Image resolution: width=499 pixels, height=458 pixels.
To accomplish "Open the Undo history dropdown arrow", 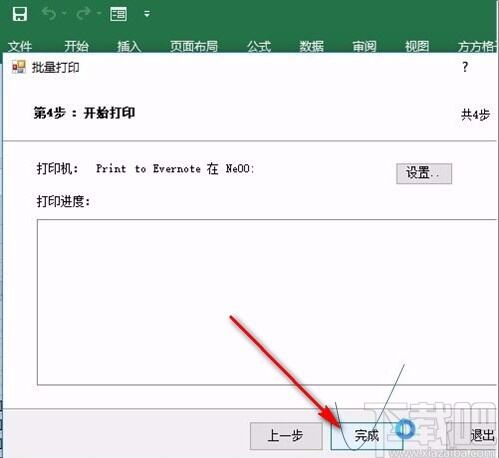I will point(64,14).
